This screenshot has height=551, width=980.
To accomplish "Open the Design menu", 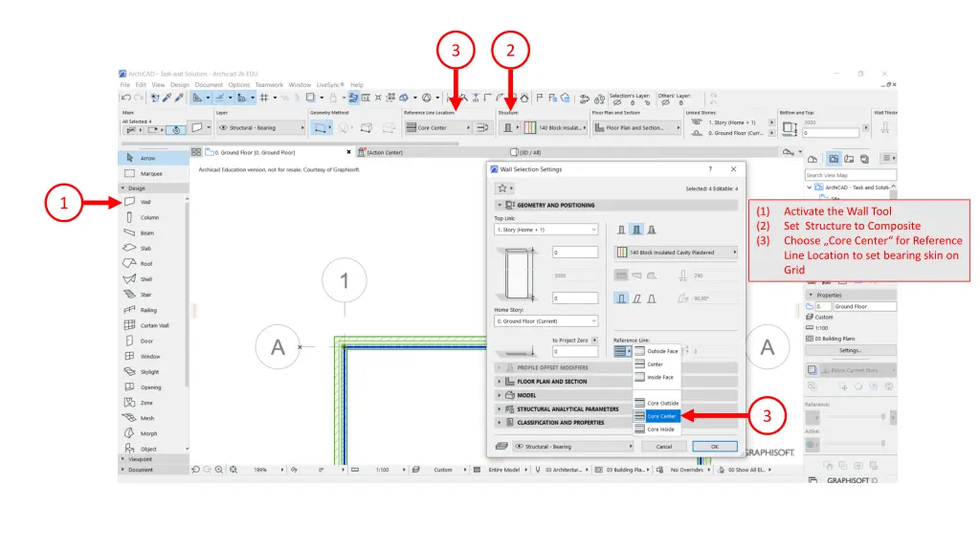I will 179,85.
